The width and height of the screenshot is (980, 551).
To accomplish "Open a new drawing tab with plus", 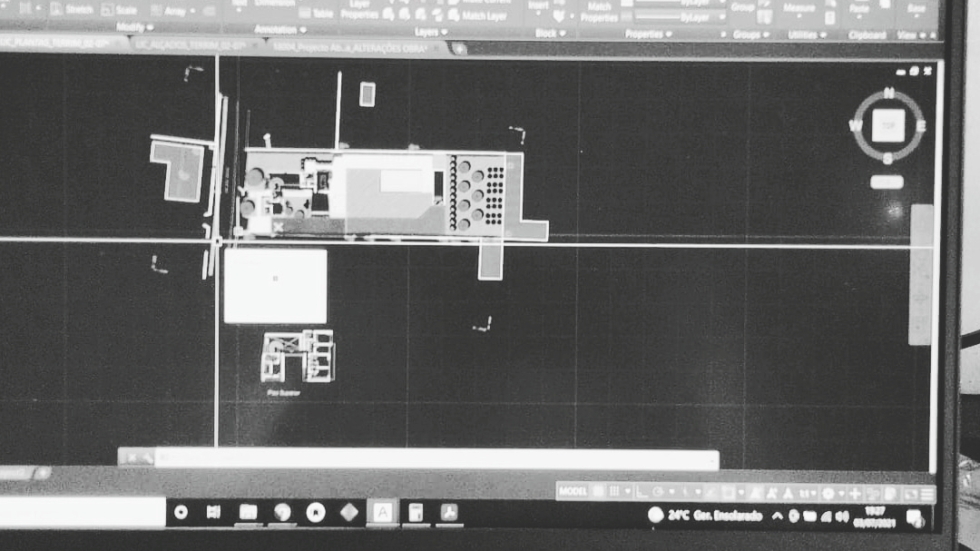I will coord(459,49).
